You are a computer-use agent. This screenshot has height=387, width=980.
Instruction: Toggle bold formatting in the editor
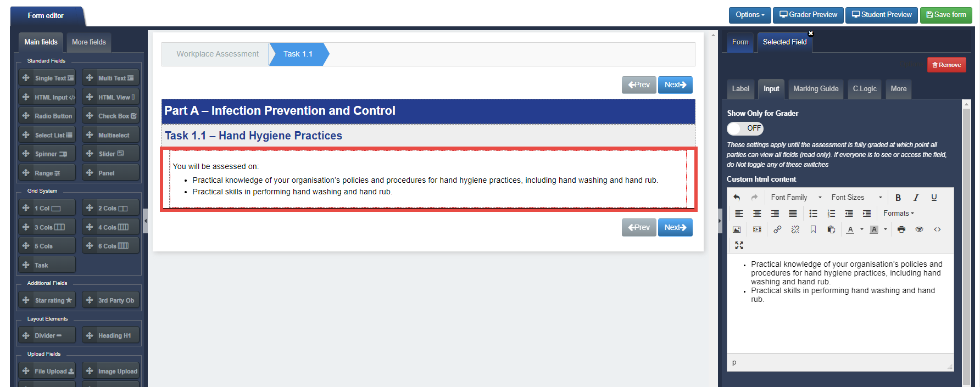coord(898,198)
